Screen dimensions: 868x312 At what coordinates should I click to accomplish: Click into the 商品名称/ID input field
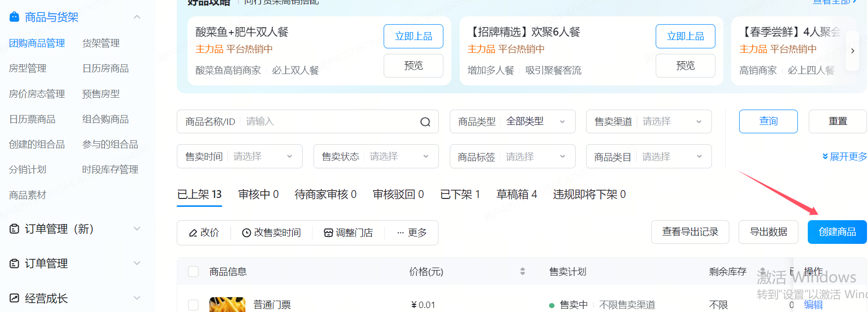[x=328, y=121]
